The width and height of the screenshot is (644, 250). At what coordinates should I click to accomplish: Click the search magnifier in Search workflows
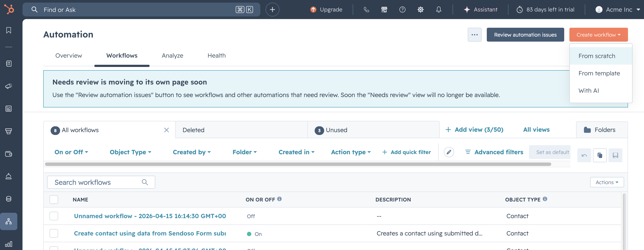click(x=145, y=182)
